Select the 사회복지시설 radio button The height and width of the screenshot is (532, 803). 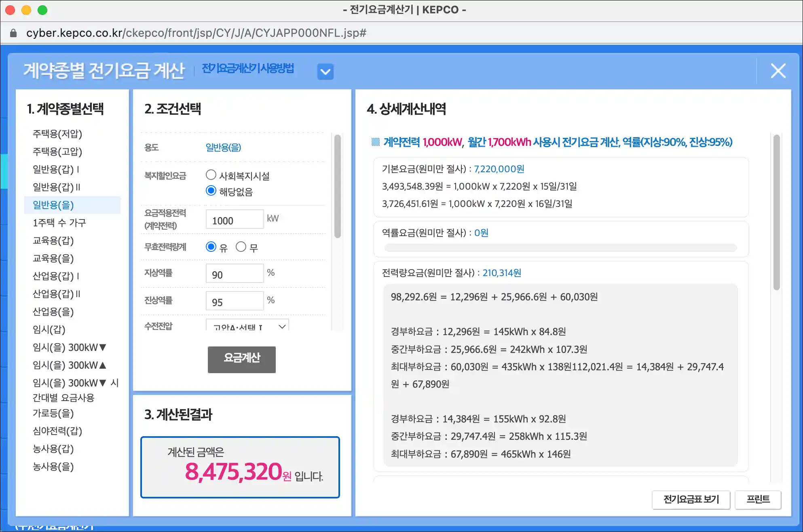pos(211,175)
